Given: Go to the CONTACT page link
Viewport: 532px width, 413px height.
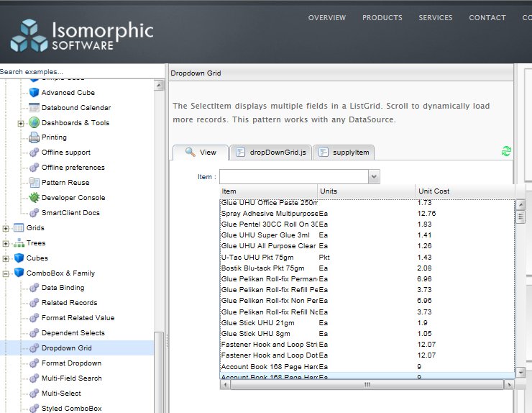Looking at the screenshot, I should [x=487, y=18].
